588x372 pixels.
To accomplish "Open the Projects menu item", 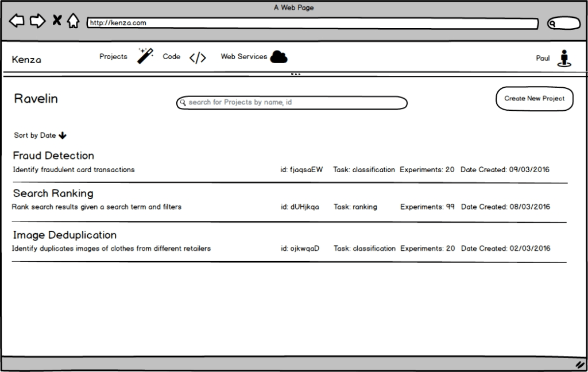I will (113, 57).
